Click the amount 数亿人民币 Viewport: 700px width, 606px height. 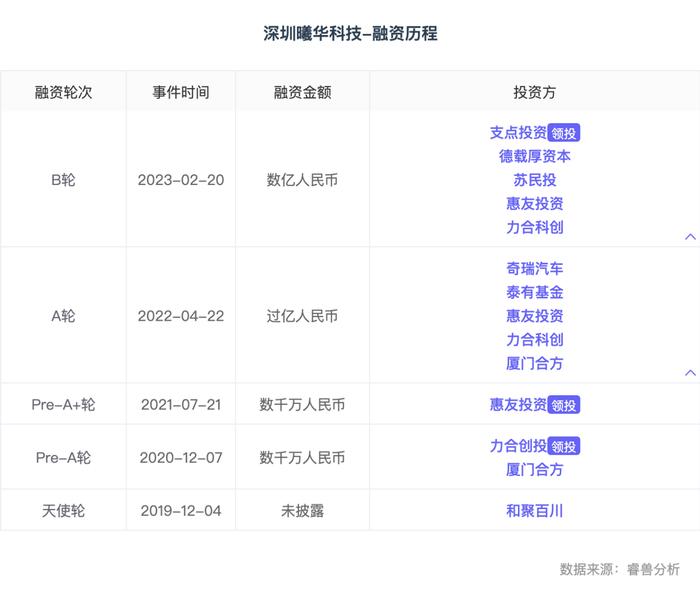[302, 180]
